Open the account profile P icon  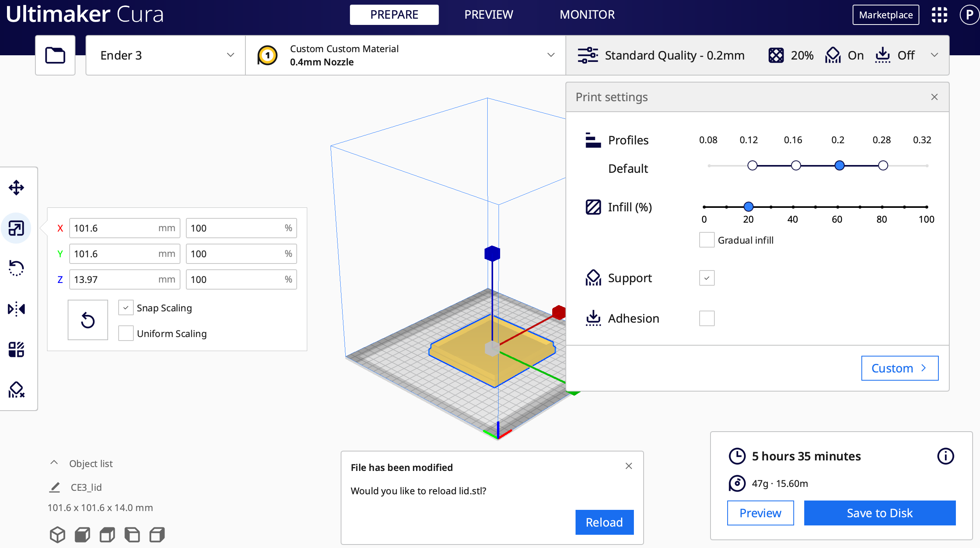[969, 15]
